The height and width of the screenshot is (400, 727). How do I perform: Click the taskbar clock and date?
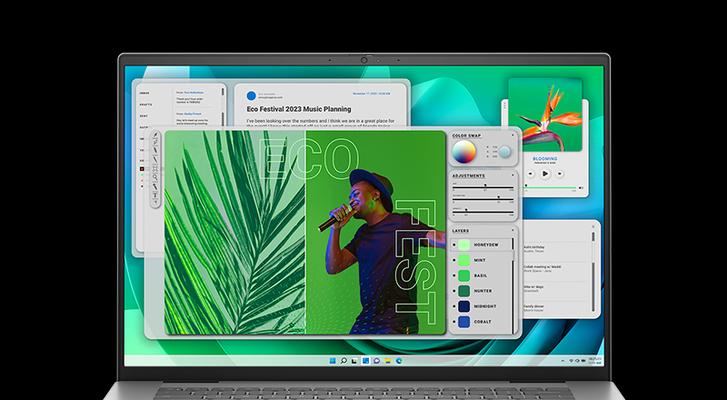click(x=595, y=361)
